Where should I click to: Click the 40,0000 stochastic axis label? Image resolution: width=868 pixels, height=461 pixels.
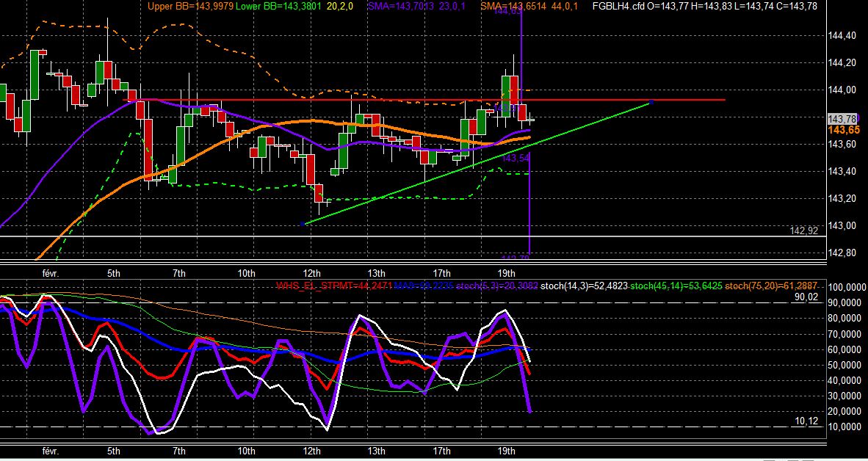click(x=845, y=381)
